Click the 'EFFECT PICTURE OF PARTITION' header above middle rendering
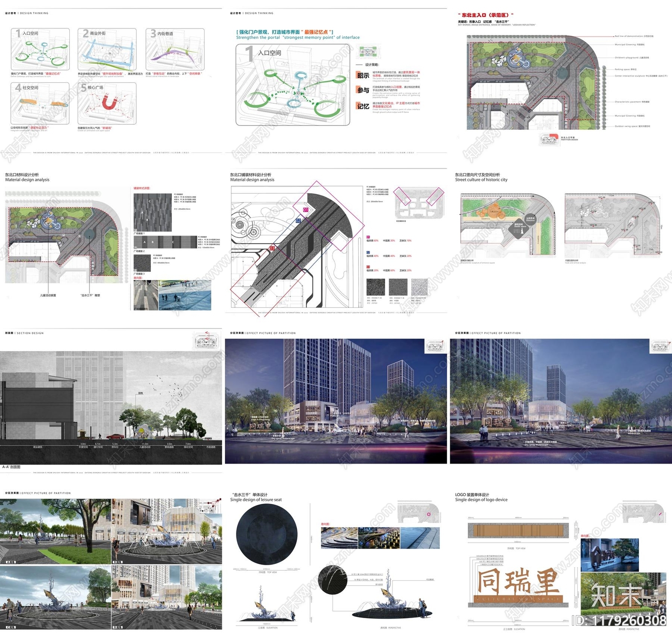 pos(271,333)
